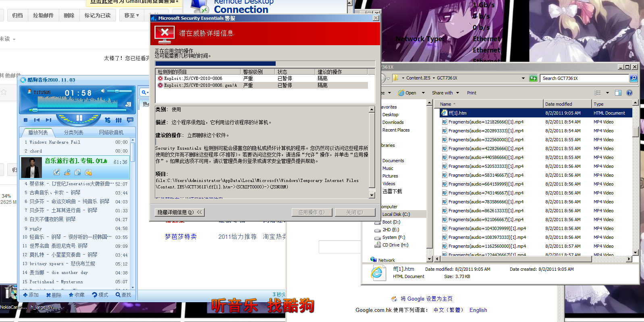Toggle the KRC lyrics icon
Viewport: 644px width, 322px height.
pyautogui.click(x=130, y=120)
